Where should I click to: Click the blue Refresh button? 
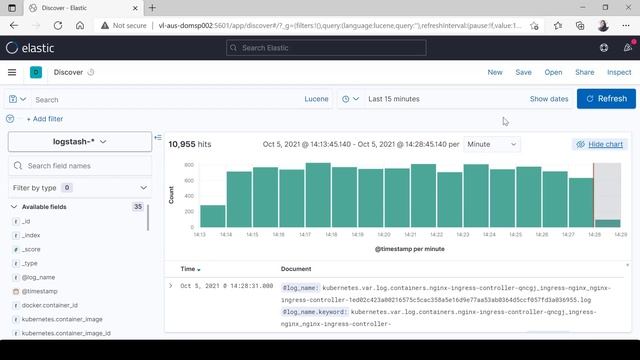point(606,99)
